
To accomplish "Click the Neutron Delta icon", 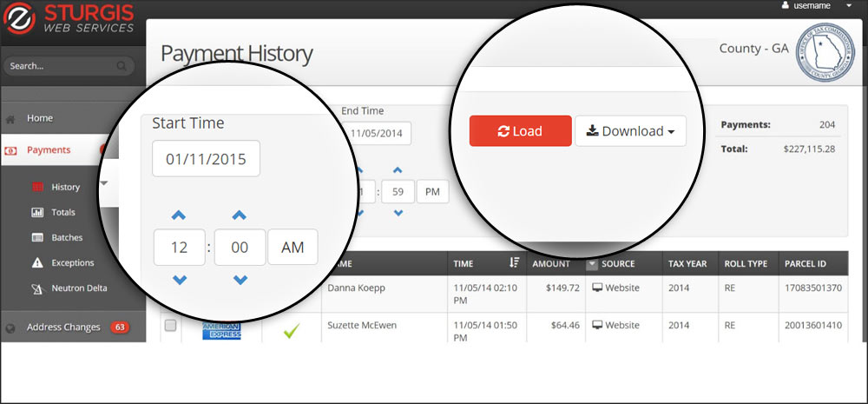I will click(x=37, y=288).
